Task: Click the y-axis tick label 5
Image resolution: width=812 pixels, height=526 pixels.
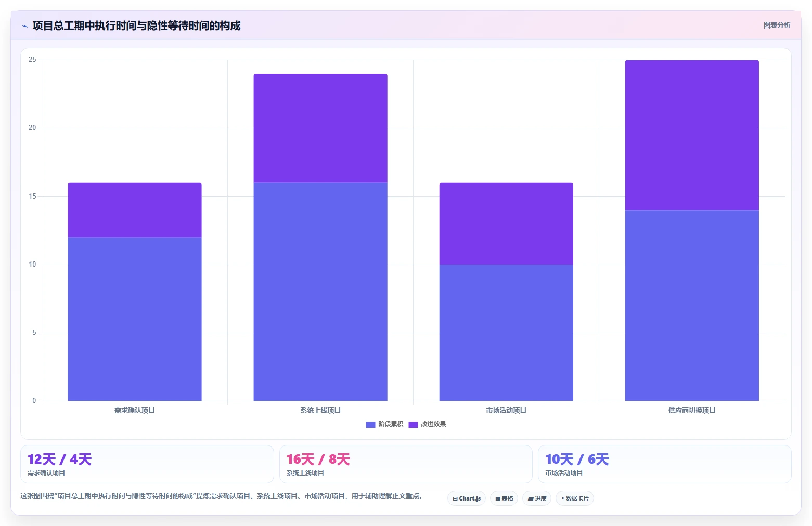Action: (x=34, y=333)
